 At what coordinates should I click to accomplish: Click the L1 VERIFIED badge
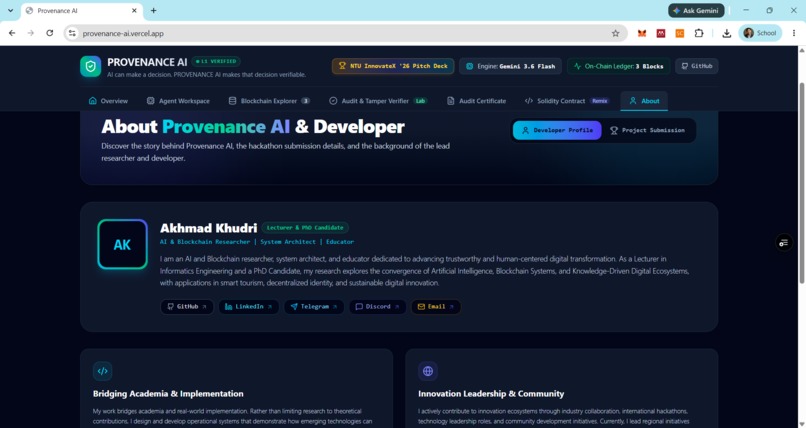click(216, 61)
